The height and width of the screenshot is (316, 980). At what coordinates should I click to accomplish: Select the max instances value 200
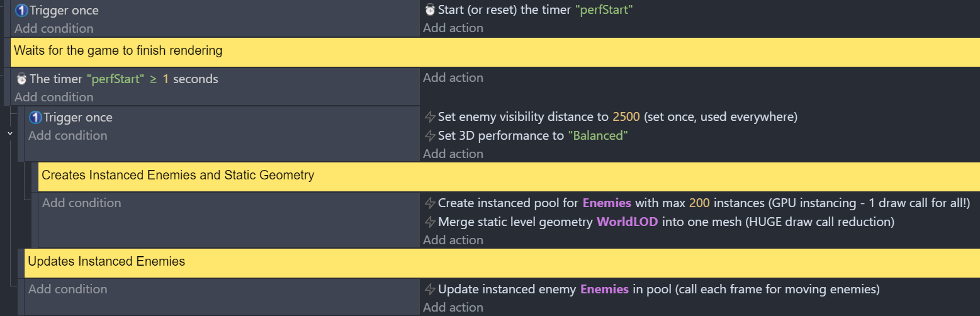[x=699, y=203]
